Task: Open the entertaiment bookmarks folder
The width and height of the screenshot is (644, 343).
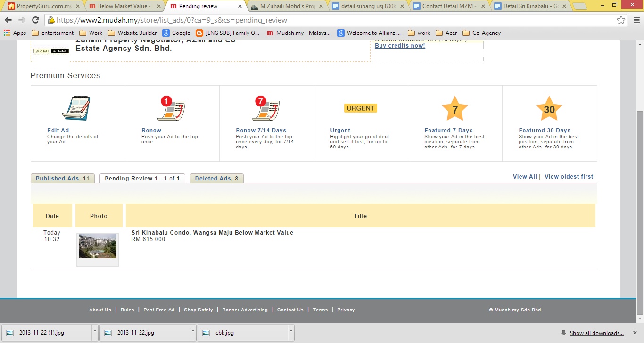Action: point(53,33)
